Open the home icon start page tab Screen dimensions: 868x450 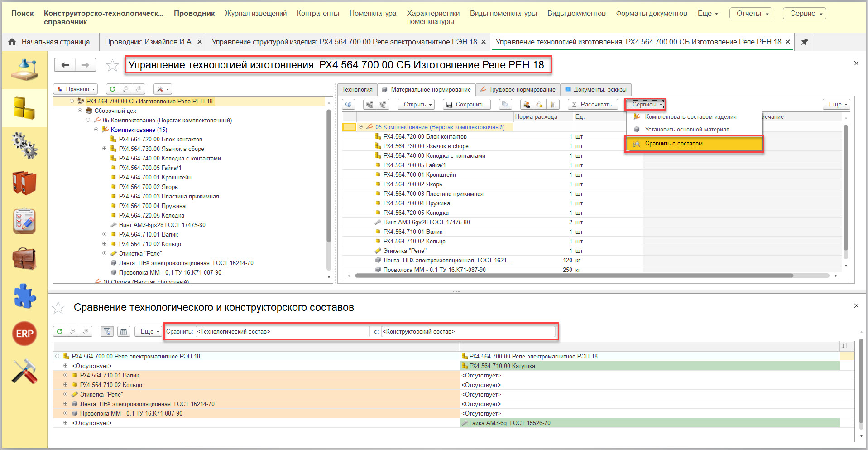coord(49,42)
